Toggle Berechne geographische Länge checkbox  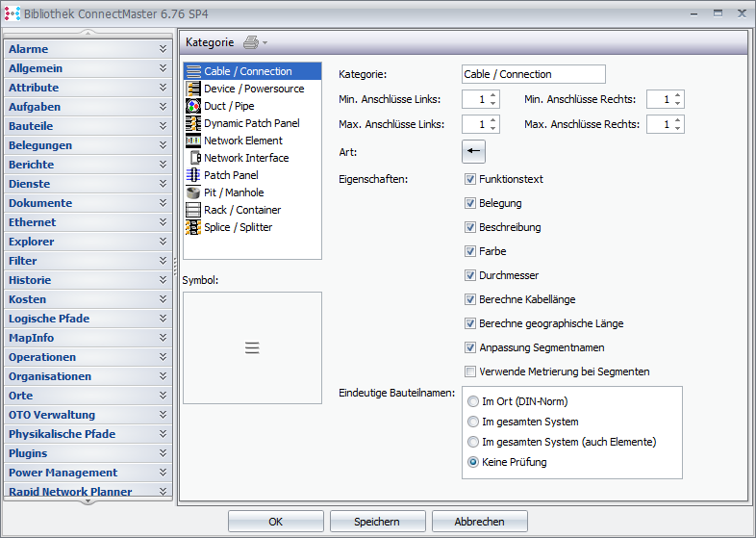[470, 323]
